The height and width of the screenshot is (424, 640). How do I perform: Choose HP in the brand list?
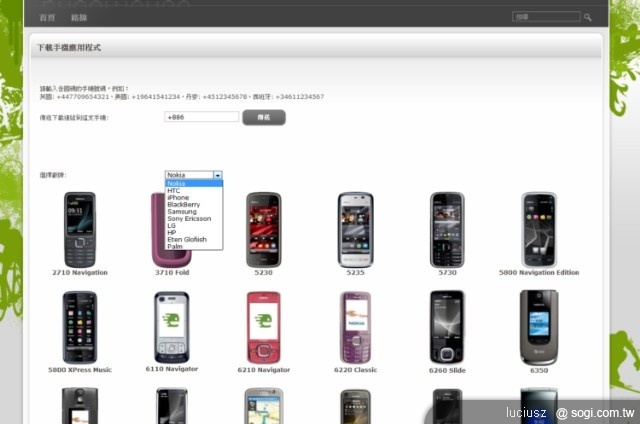194,232
